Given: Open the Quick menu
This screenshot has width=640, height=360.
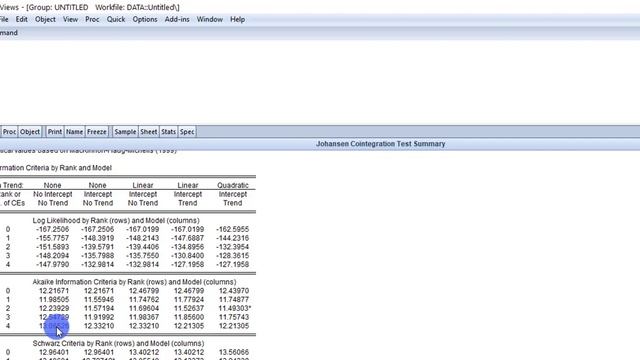Looking at the screenshot, I should coord(116,19).
